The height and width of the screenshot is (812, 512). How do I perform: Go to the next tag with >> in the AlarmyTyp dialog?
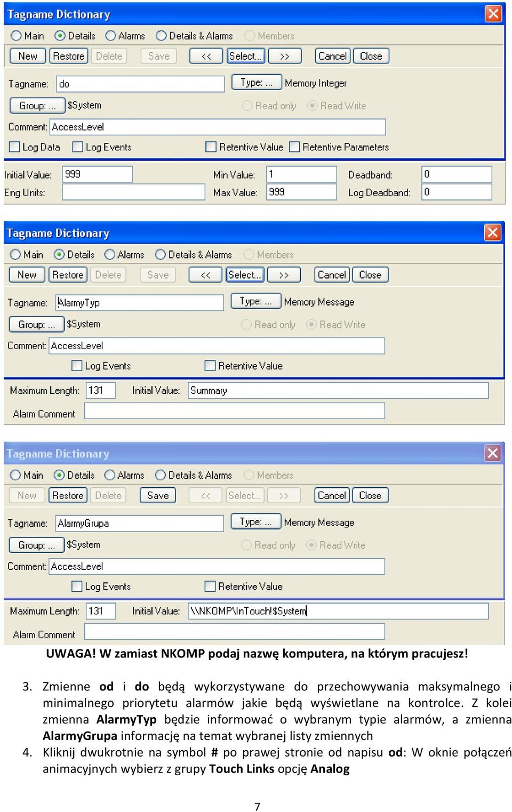284,275
